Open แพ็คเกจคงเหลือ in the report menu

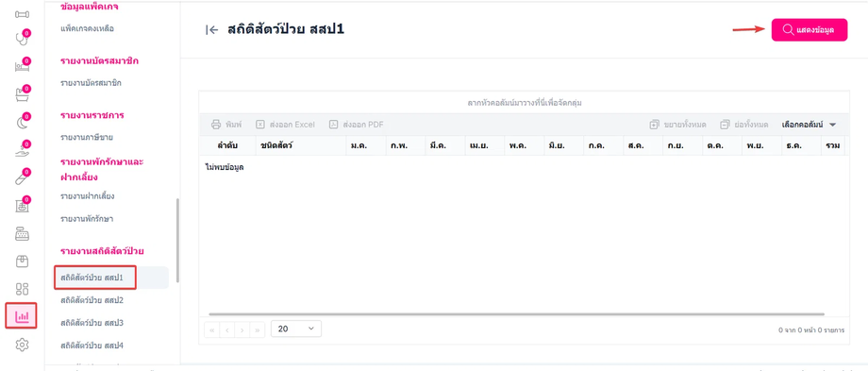point(88,27)
